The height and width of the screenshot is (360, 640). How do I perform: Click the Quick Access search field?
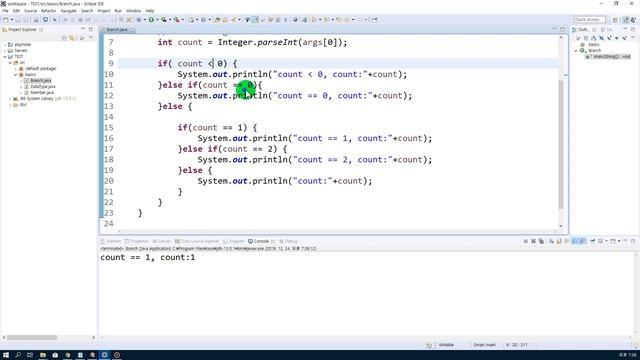(x=589, y=20)
